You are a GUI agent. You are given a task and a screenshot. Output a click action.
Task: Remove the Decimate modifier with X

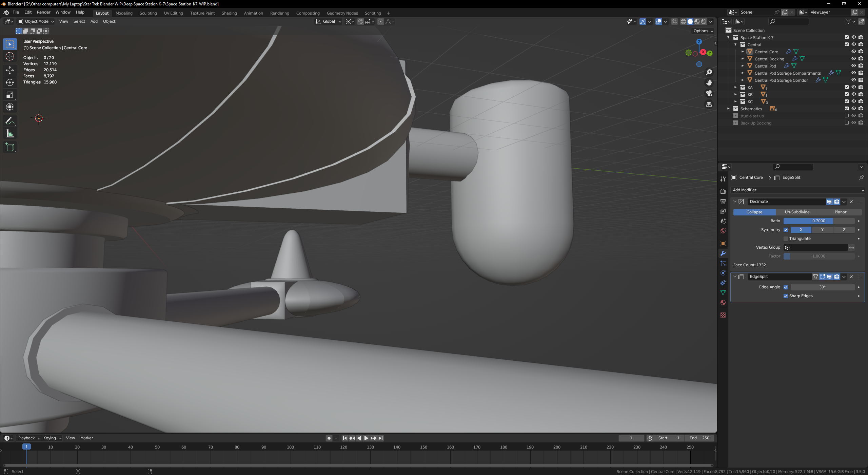[851, 202]
